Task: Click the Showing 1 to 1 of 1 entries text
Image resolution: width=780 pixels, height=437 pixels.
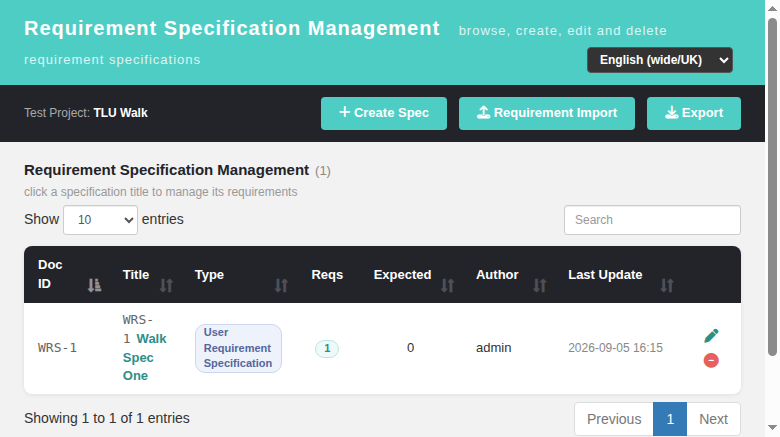Action: click(x=107, y=418)
